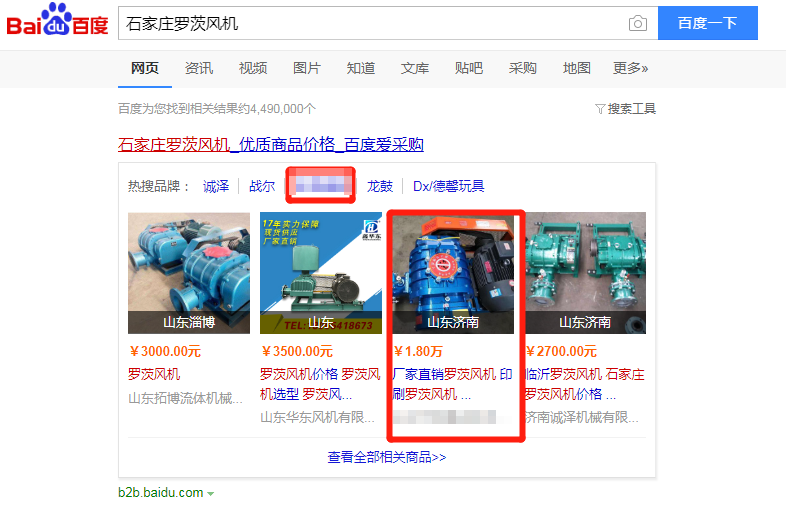Open the 山东华东 blower thumbnail with TEL
The width and height of the screenshot is (786, 516).
[321, 273]
